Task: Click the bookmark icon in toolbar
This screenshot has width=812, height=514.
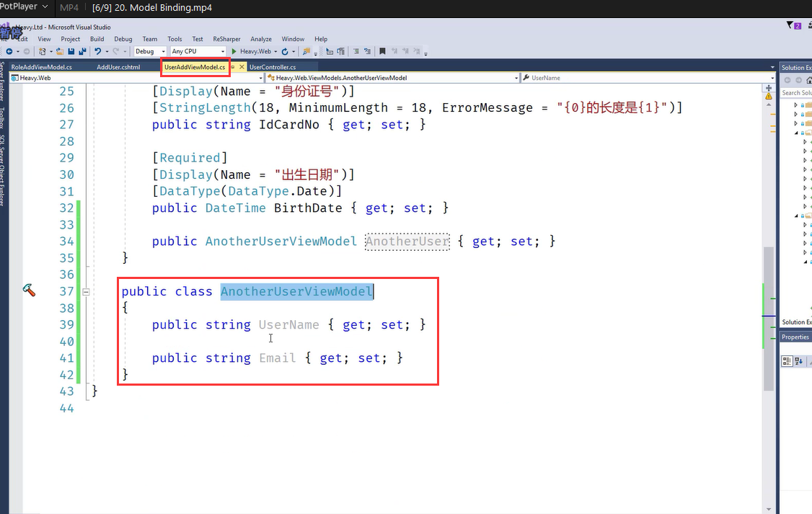Action: point(382,51)
